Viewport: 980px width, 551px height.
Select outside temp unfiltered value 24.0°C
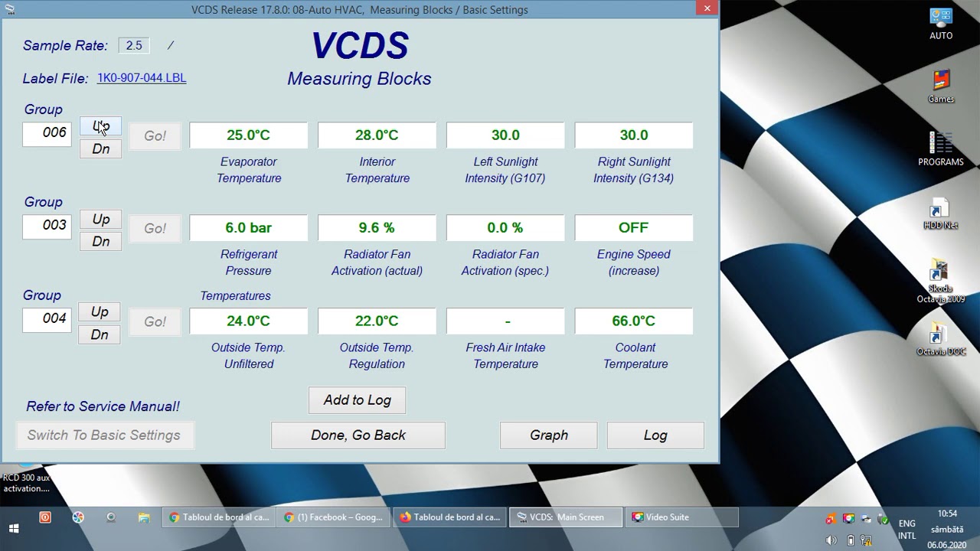248,321
